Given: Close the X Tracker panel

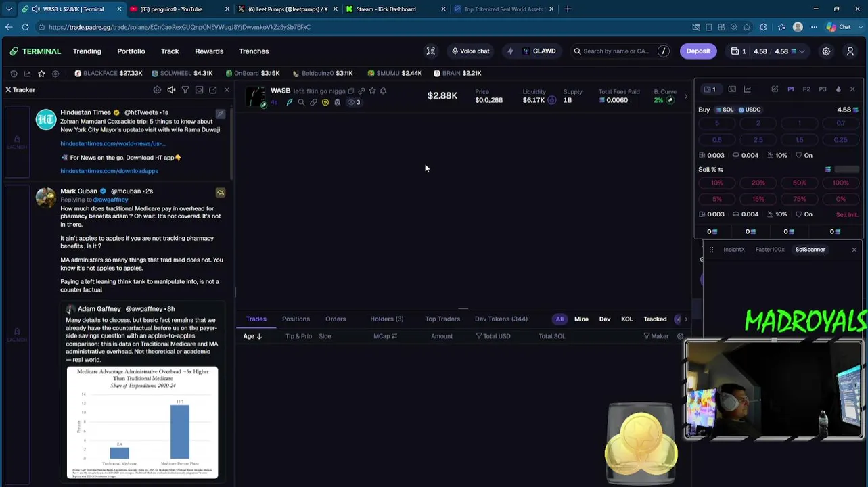Looking at the screenshot, I should pyautogui.click(x=227, y=90).
